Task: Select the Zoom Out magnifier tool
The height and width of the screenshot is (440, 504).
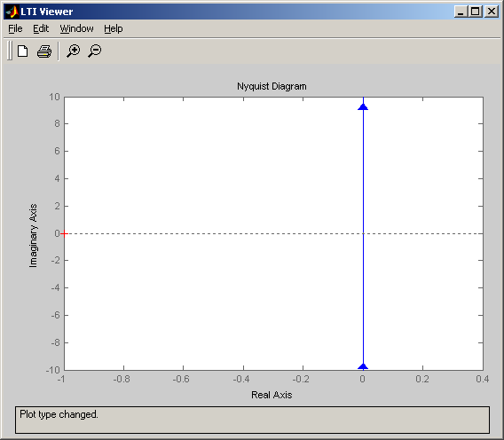Action: pos(94,51)
